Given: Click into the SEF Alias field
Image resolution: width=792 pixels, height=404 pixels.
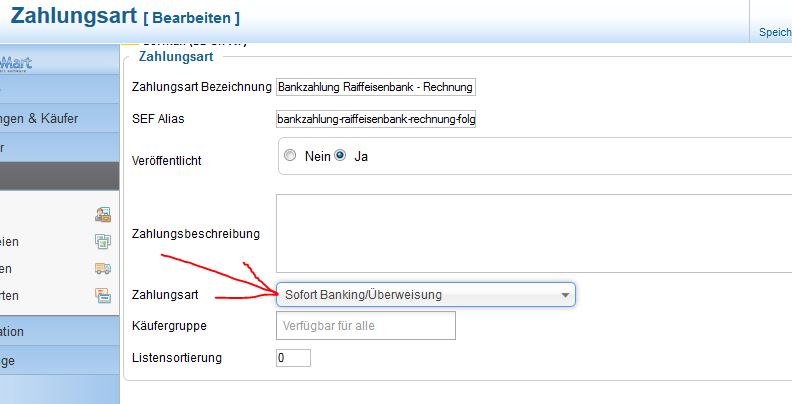Looking at the screenshot, I should point(376,119).
